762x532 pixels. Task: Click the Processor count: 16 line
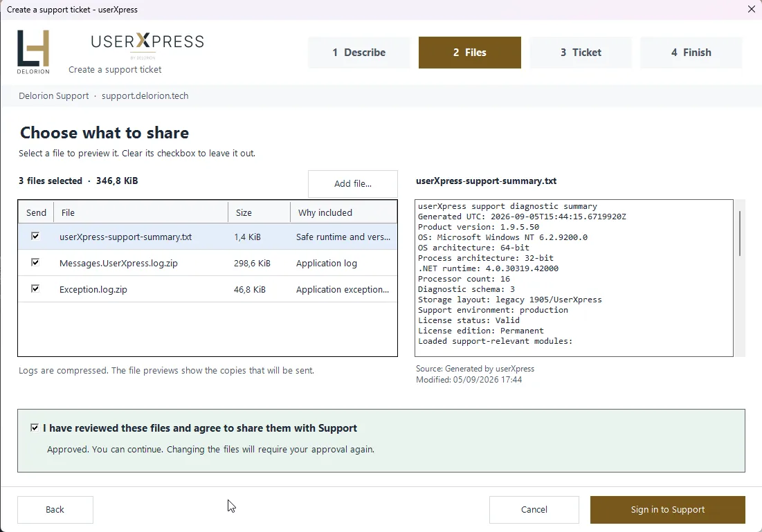[464, 279]
